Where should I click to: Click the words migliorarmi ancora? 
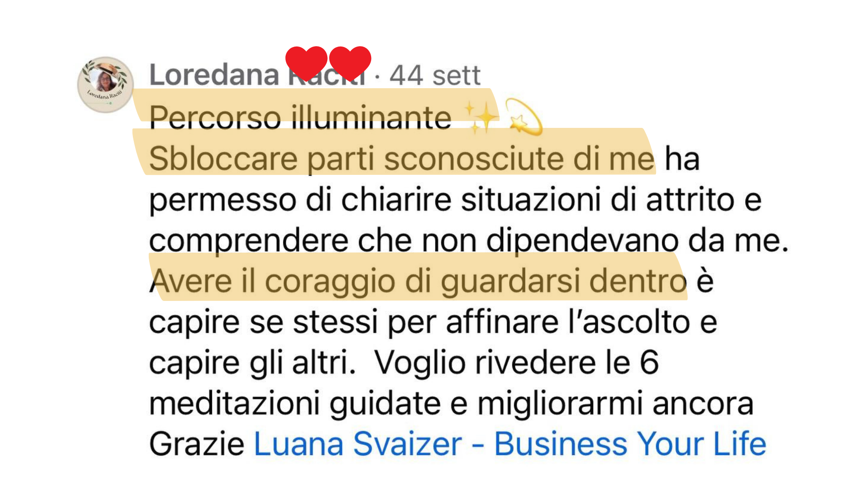point(616,404)
